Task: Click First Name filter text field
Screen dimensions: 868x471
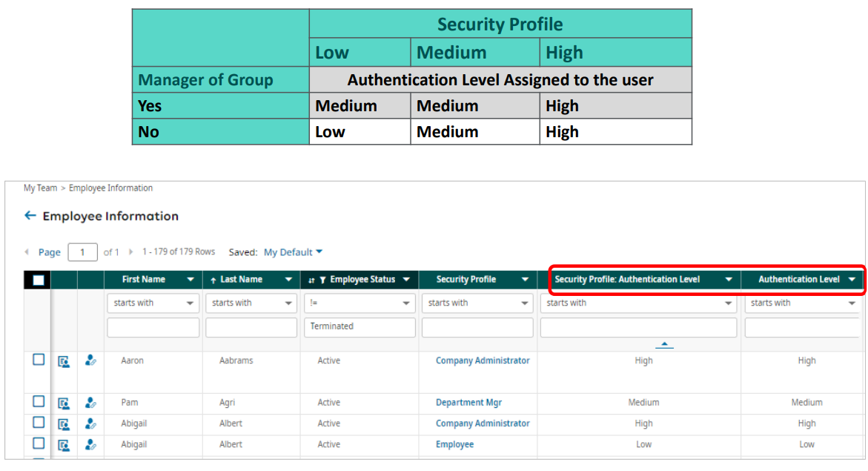Action: tap(153, 328)
